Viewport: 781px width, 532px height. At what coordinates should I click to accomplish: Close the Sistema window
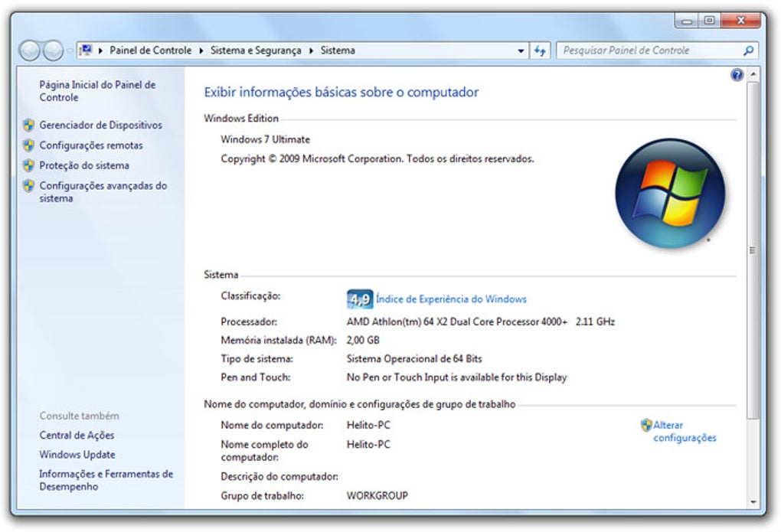click(741, 21)
